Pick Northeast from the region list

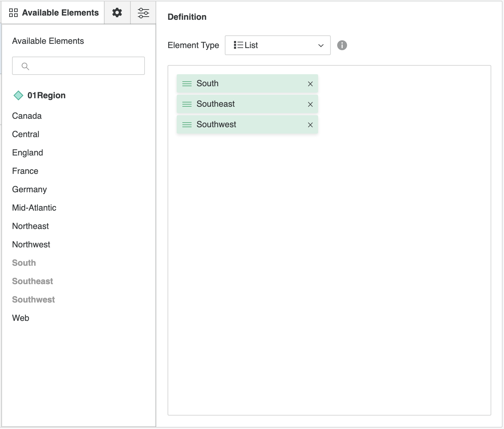coord(30,226)
